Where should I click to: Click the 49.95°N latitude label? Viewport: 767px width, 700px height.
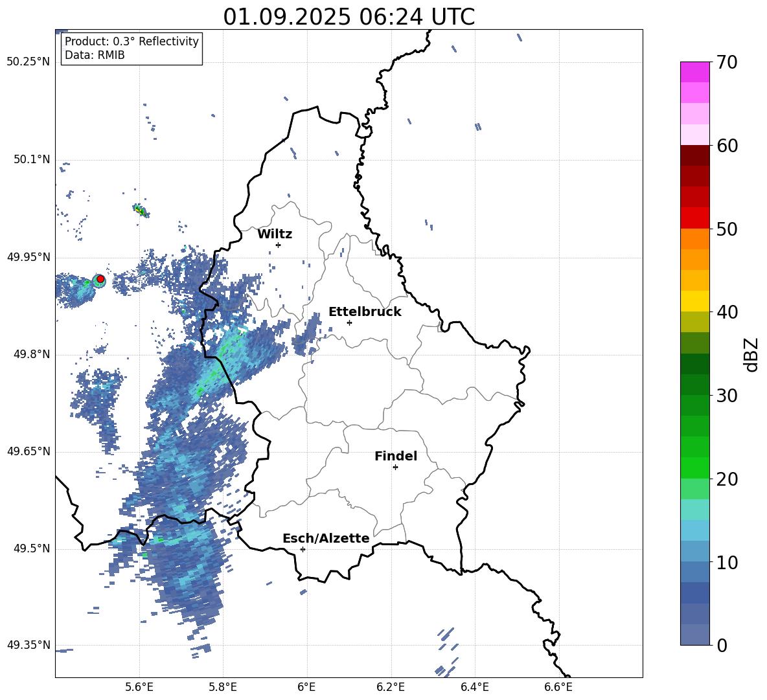pyautogui.click(x=29, y=257)
